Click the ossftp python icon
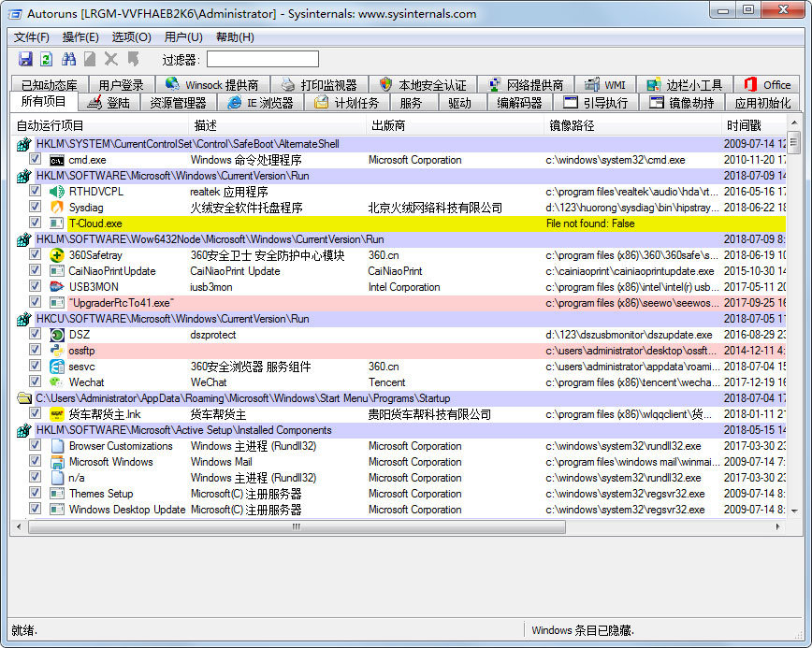 click(x=57, y=351)
